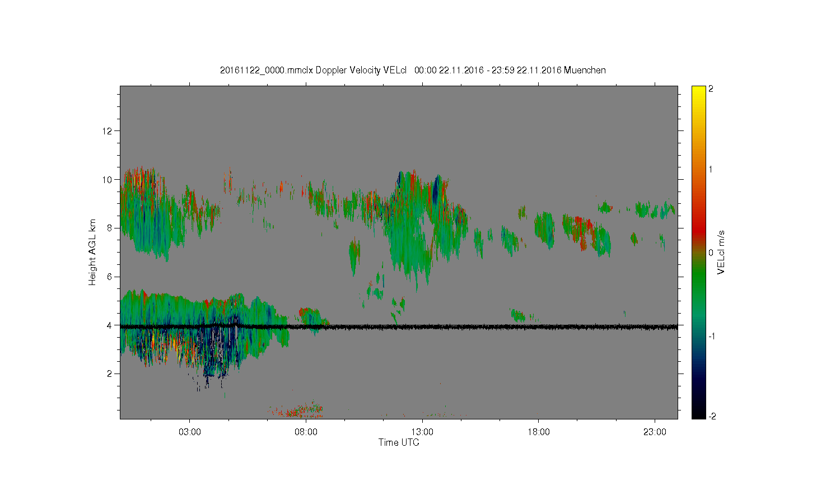This screenshot has height=504, width=840.
Task: Select the 'Time UTC' x-axis label
Action: [x=399, y=442]
